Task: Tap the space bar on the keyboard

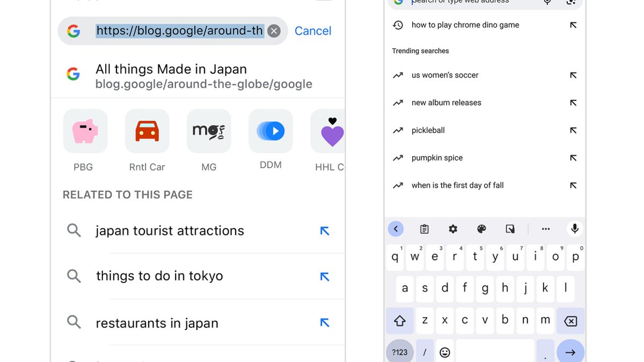Action: coord(495,351)
